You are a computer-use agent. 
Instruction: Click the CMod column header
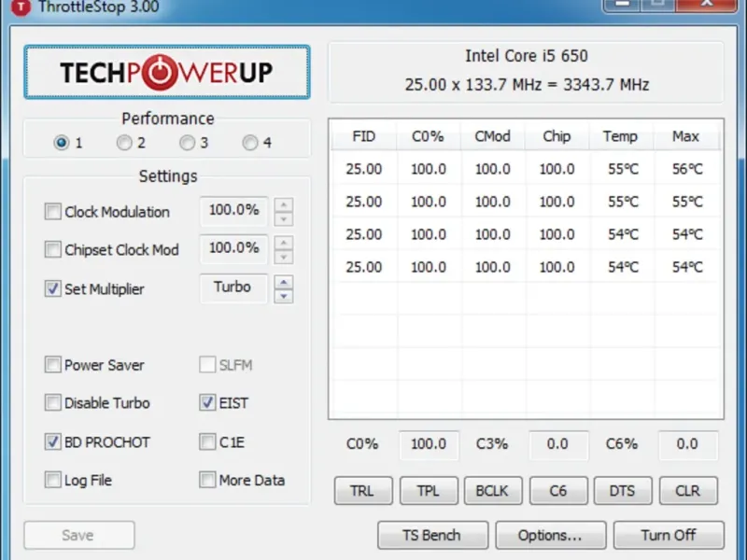493,136
